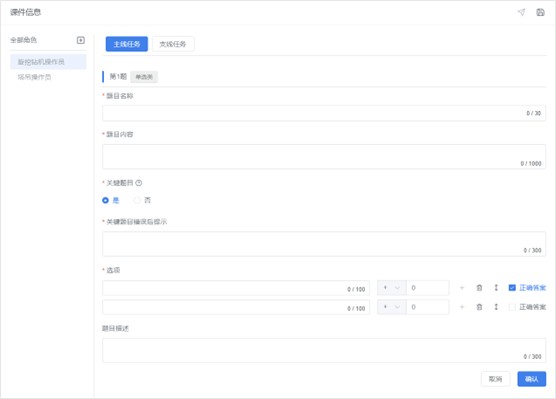Focus the 题目描述 text area
The width and height of the screenshot is (556, 399).
tap(324, 350)
